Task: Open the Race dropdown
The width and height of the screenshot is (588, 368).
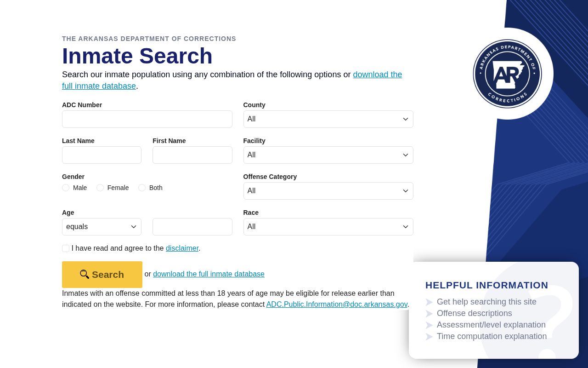Action: click(x=328, y=227)
